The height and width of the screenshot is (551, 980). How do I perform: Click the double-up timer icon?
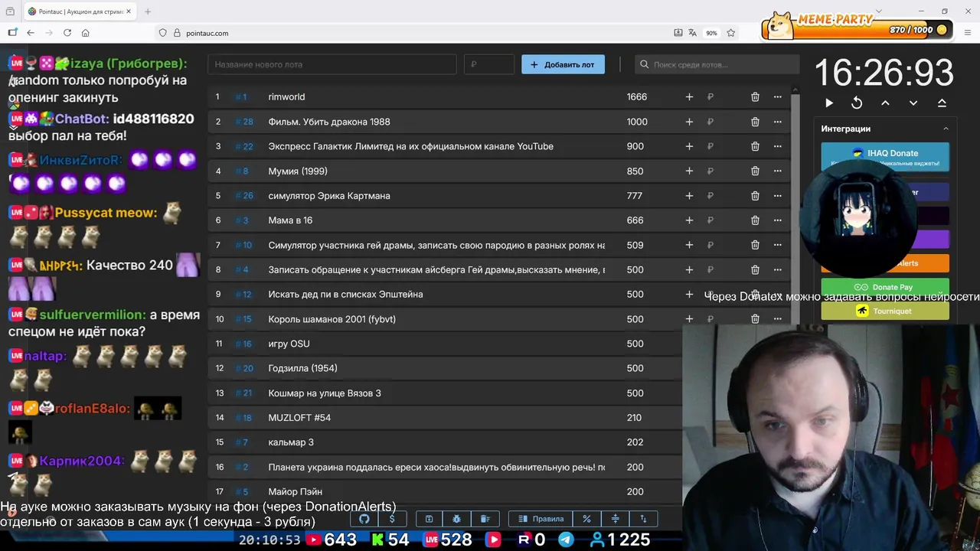tap(942, 103)
